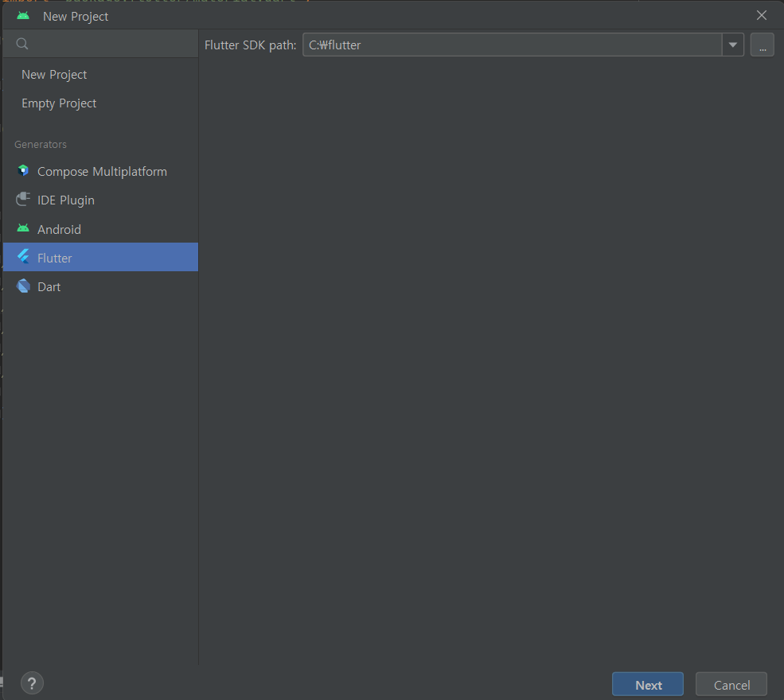Choose the Compose Multiplatform generator
784x700 pixels.
coord(102,171)
